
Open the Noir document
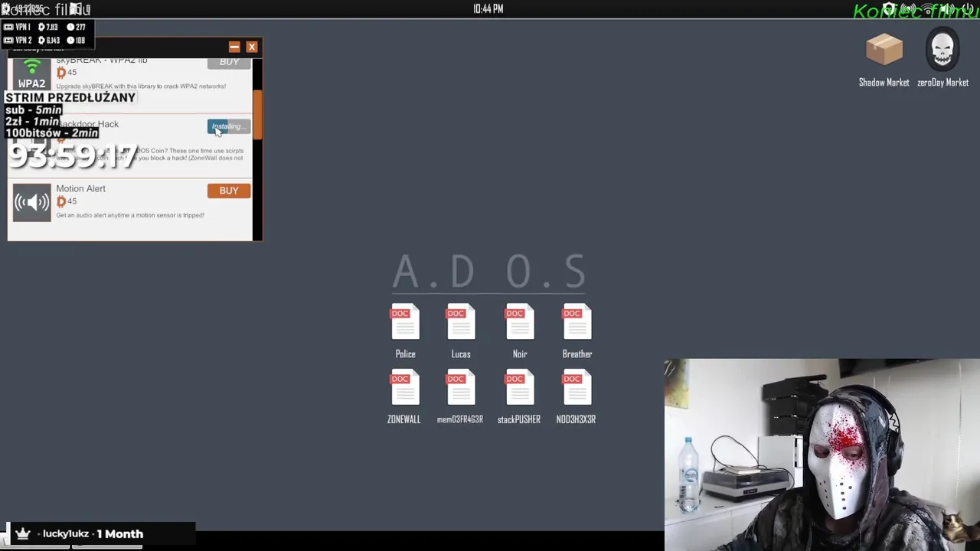[x=519, y=322]
